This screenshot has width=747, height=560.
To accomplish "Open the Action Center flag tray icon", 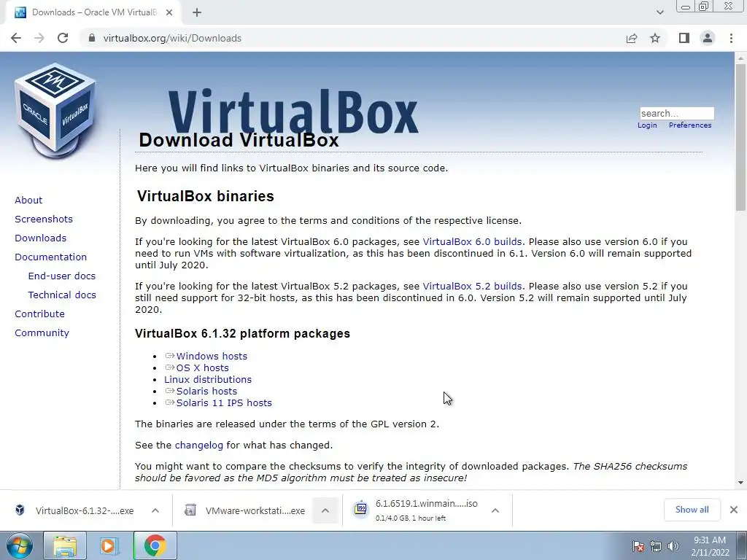I will 638,546.
